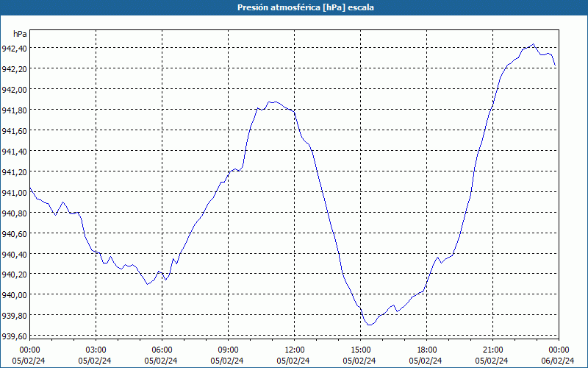
Task: Select the 941,00 axis value
Action: click(14, 192)
